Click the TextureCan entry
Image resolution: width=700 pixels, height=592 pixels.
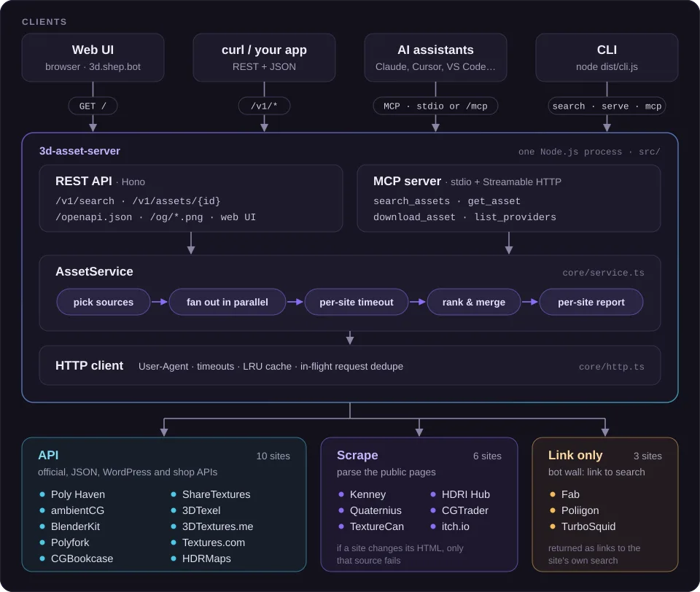click(377, 526)
